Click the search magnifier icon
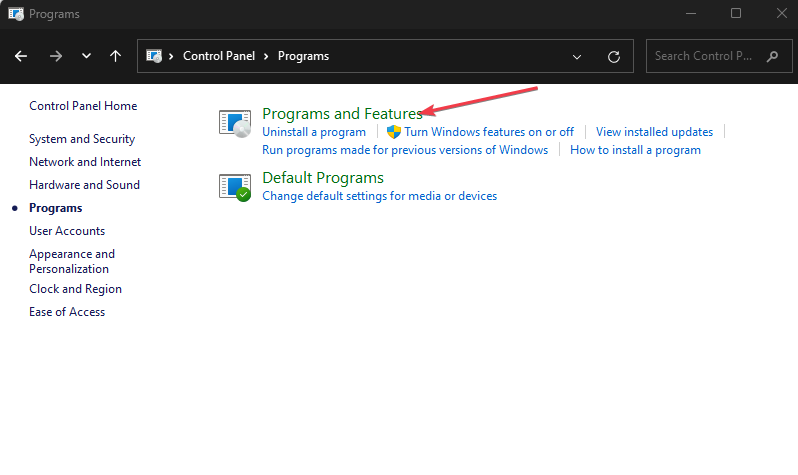 (x=772, y=56)
